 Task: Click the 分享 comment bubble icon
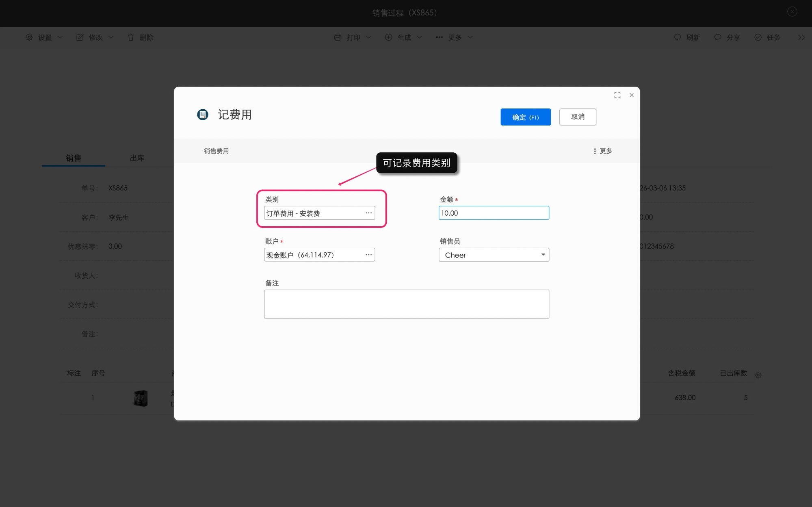click(x=717, y=37)
